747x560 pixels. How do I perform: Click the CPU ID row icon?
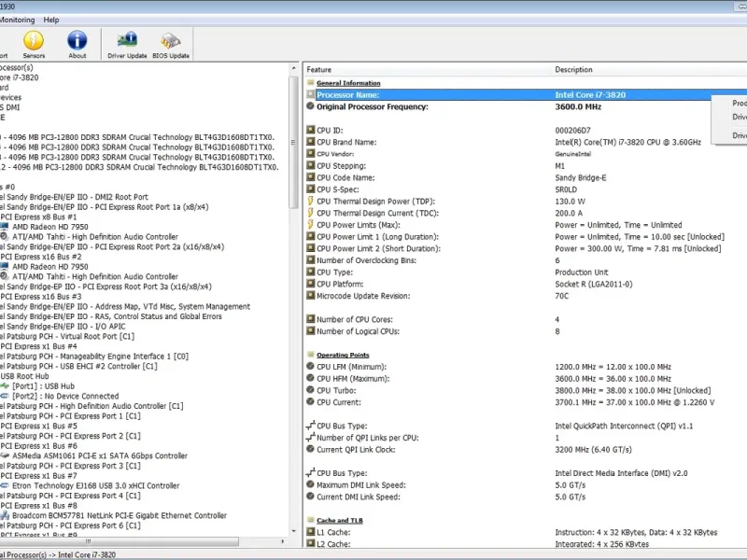click(311, 131)
